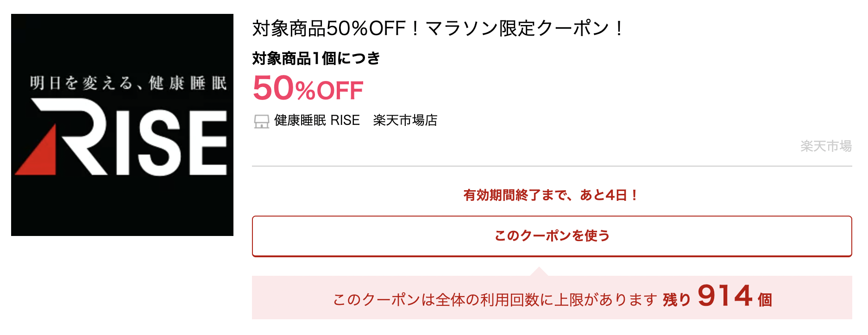Click the 楽天市場店 part of shop name
The height and width of the screenshot is (335, 868).
pos(405,120)
